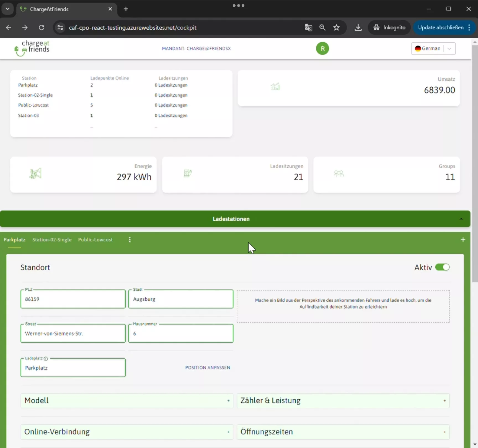This screenshot has width=478, height=448.
Task: Click the browser translate page icon
Action: click(x=308, y=28)
